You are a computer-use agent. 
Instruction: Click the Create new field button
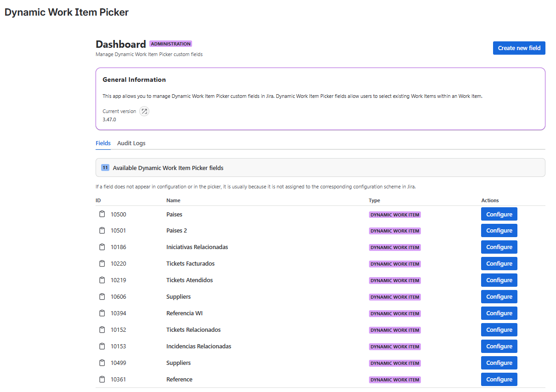[x=519, y=48]
